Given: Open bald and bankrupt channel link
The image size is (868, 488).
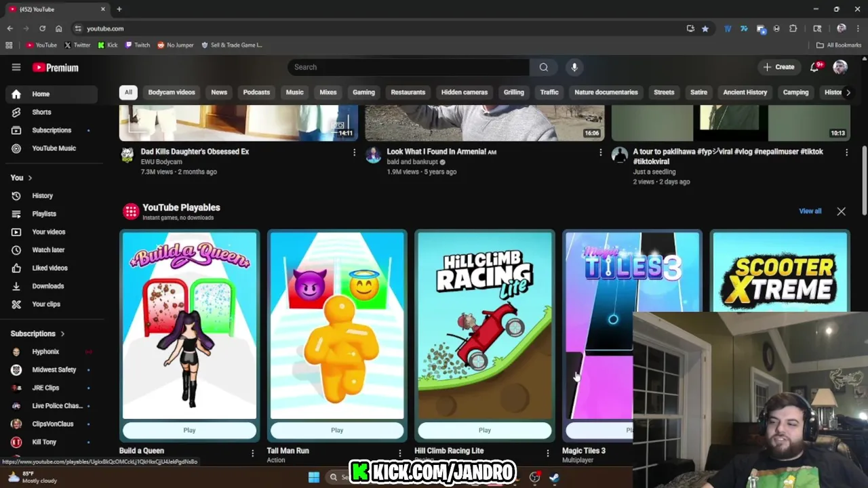Looking at the screenshot, I should 412,162.
